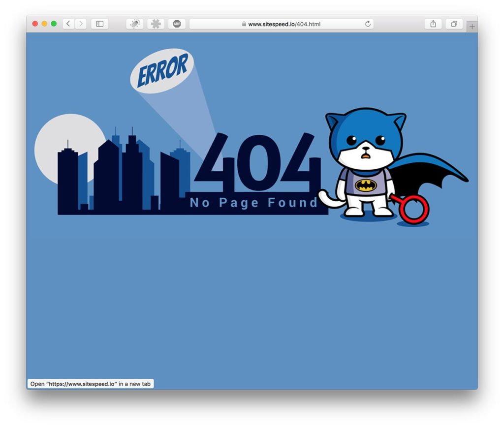504x427 pixels.
Task: Open the Adblock Plus extension icon
Action: coord(177,23)
